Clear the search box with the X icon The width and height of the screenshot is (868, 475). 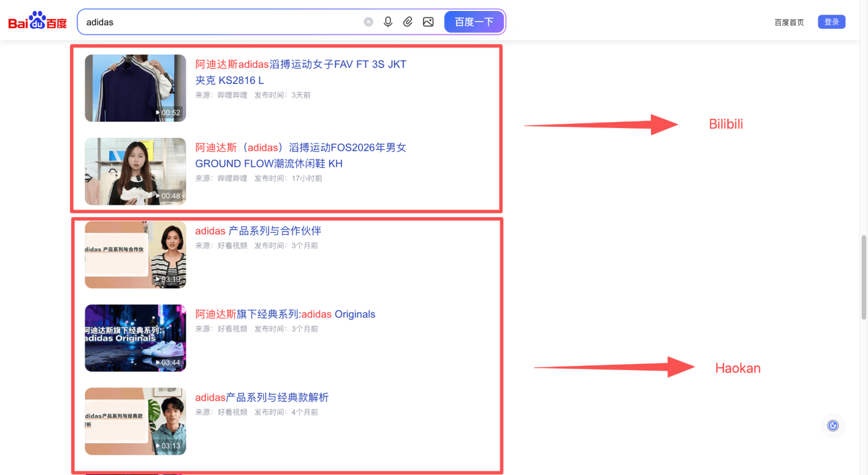[x=369, y=22]
